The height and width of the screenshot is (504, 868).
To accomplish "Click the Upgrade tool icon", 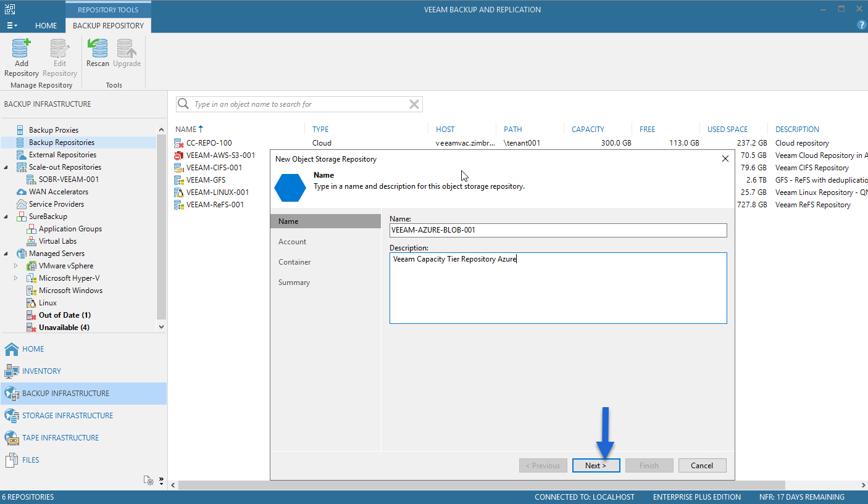I will (127, 49).
